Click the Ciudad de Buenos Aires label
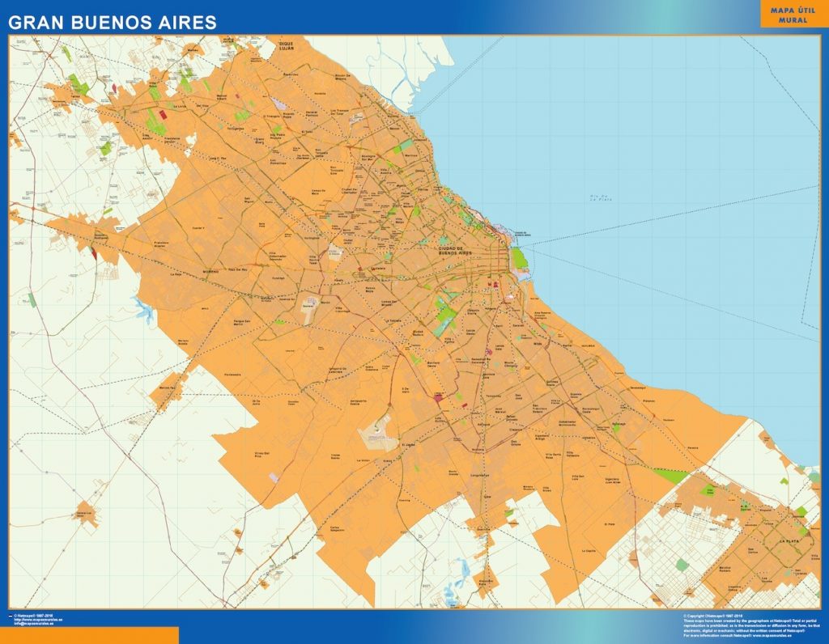Screen dimensions: 829x644 click(x=455, y=252)
